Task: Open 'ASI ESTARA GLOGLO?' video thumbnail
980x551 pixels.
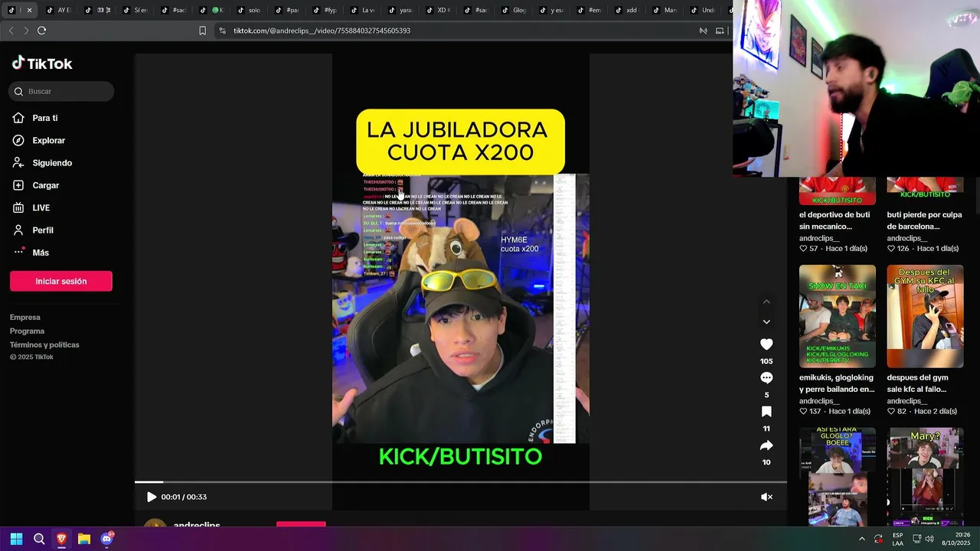Action: point(838,476)
